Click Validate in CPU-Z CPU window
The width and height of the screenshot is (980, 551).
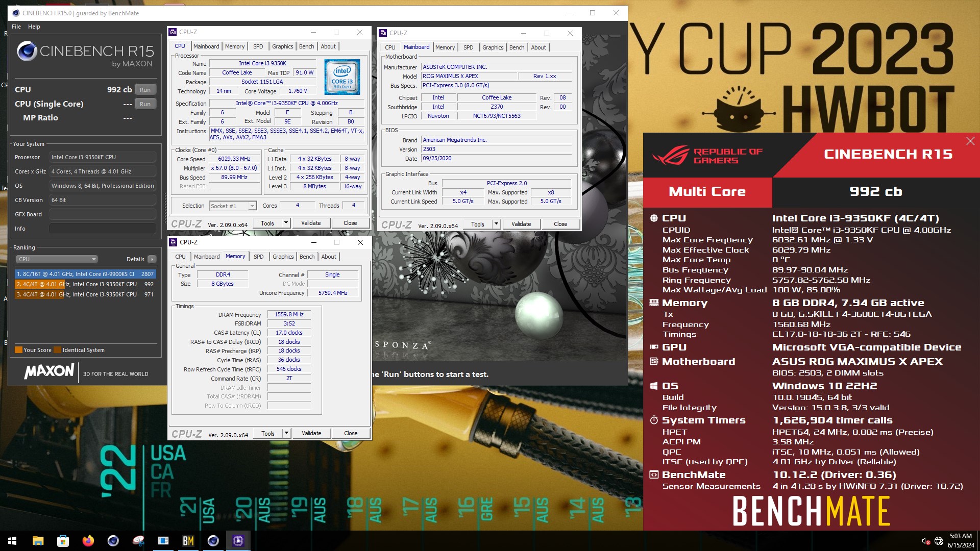coord(311,223)
